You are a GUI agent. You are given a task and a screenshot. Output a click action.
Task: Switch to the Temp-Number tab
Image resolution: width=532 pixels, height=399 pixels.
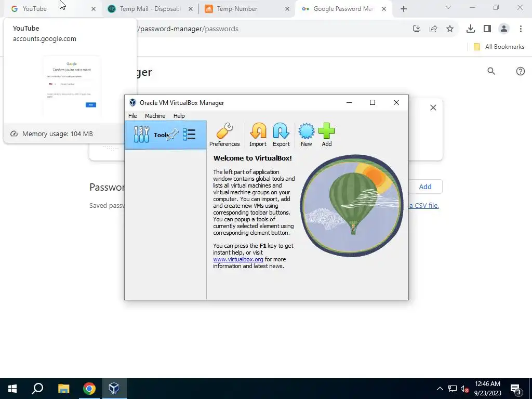pos(247,9)
